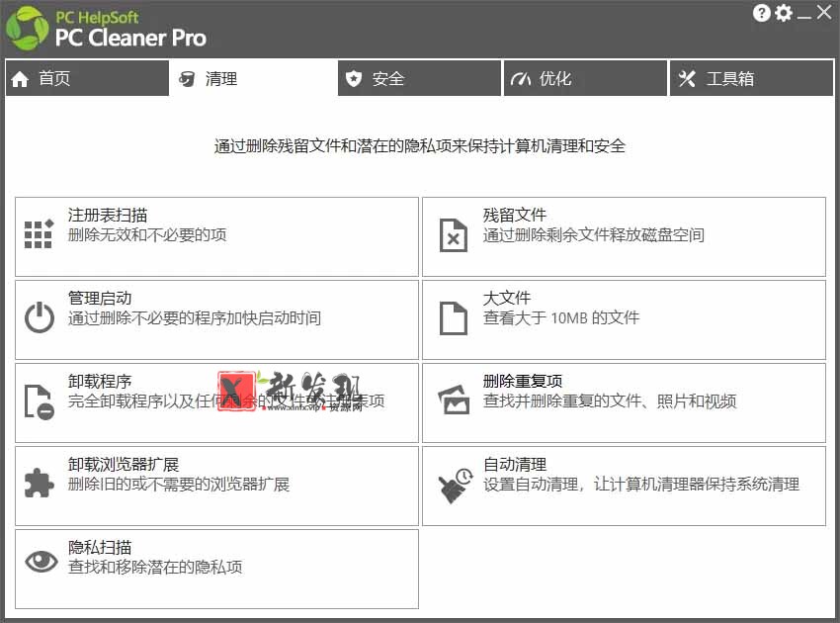Click description 查找和移除潜在的隐私项
Image resolution: width=840 pixels, height=623 pixels.
coord(155,568)
